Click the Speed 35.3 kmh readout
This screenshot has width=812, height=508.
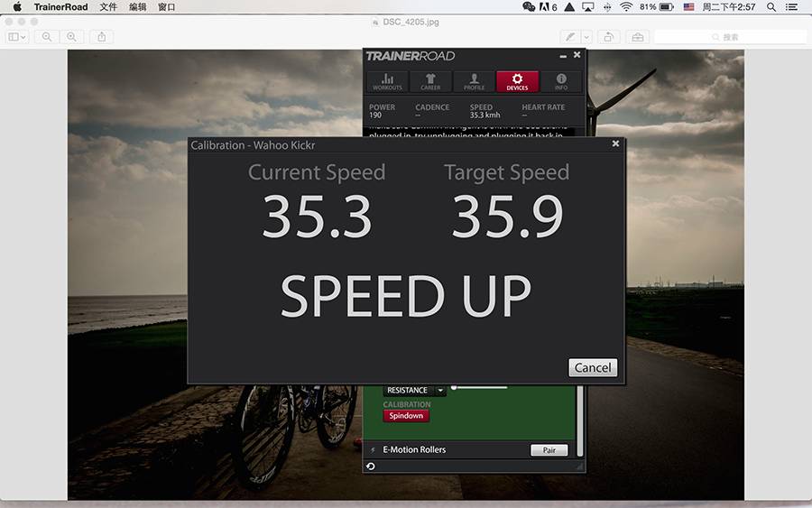click(x=484, y=111)
